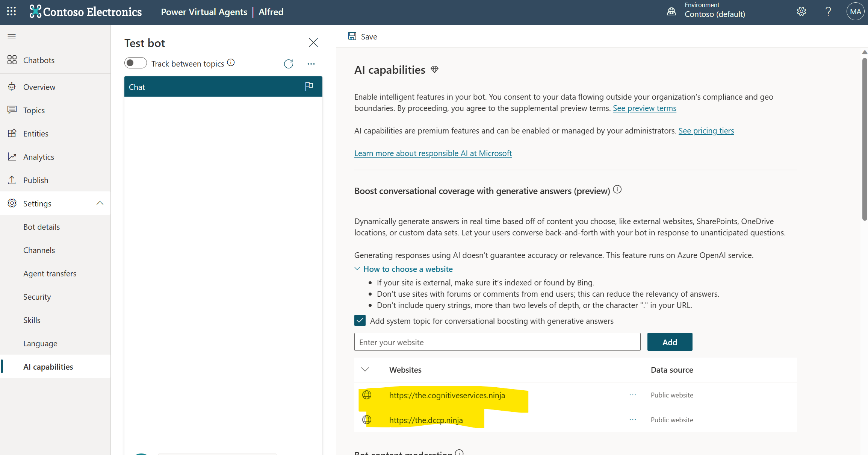
Task: Click the Contoso Electronics logo
Action: [86, 12]
